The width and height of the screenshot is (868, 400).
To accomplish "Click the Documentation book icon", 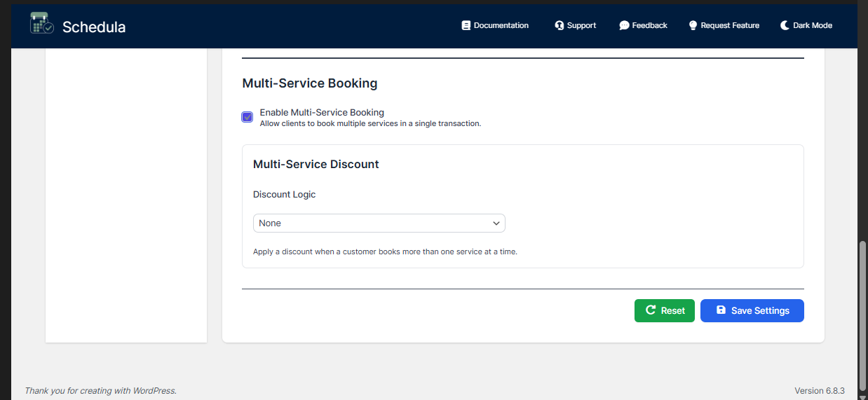I will click(x=466, y=25).
